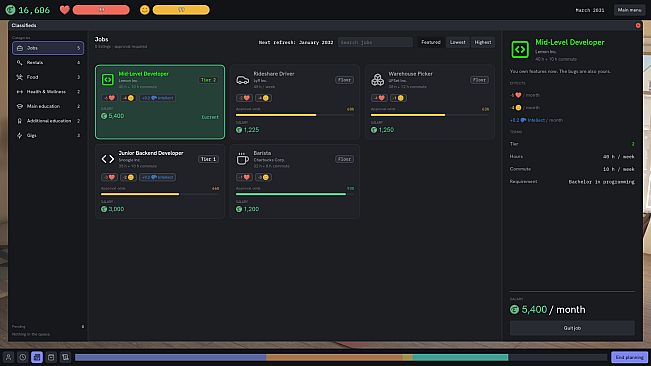Click the Warehouse Picker boxes icon
651x366 pixels.
point(377,80)
